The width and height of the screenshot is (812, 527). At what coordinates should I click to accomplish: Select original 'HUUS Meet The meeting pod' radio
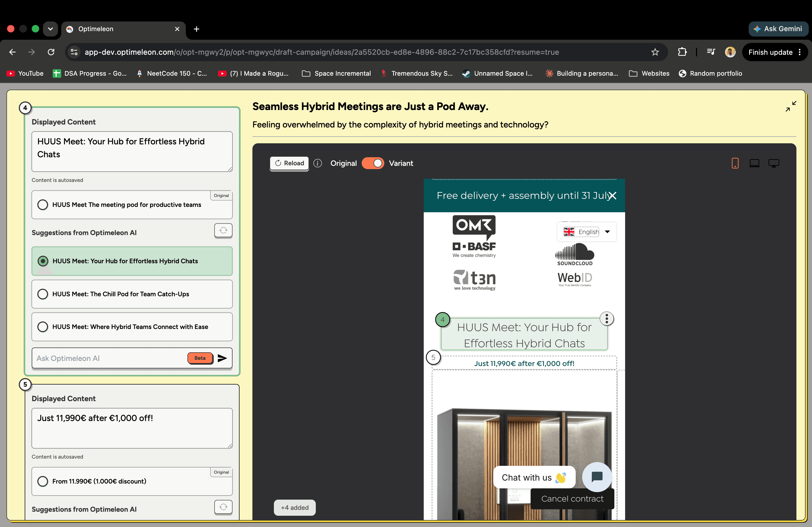[x=43, y=204]
